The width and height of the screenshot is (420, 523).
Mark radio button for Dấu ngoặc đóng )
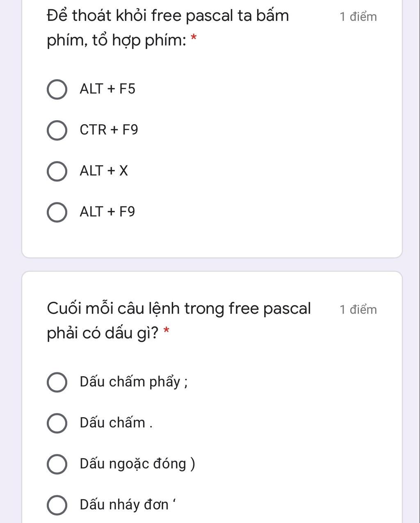[57, 464]
